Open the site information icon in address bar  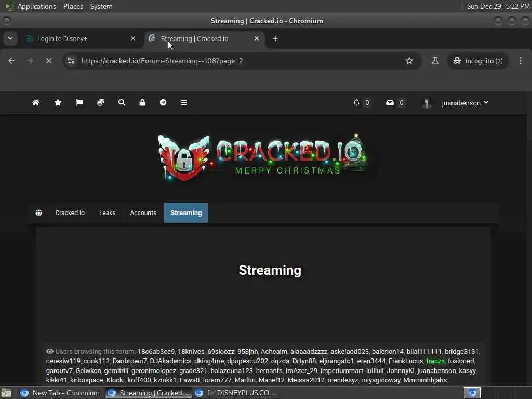(71, 61)
